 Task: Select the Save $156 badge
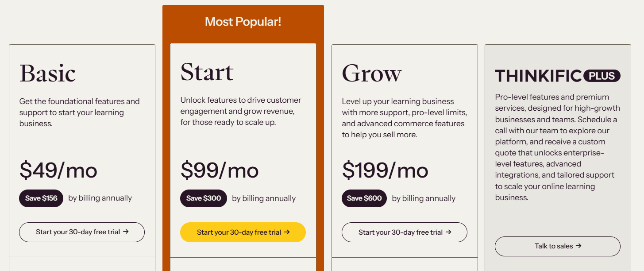point(41,198)
